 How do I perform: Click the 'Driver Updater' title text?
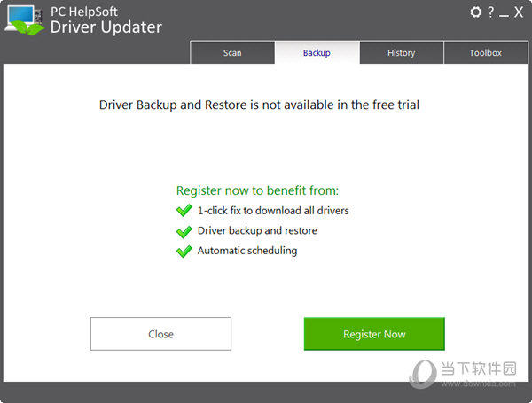[x=106, y=27]
